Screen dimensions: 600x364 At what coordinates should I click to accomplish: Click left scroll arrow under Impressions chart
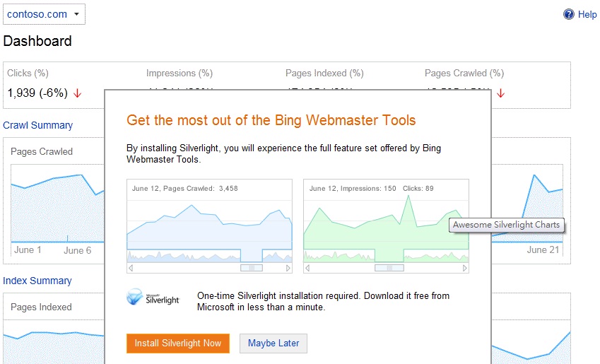(x=307, y=268)
